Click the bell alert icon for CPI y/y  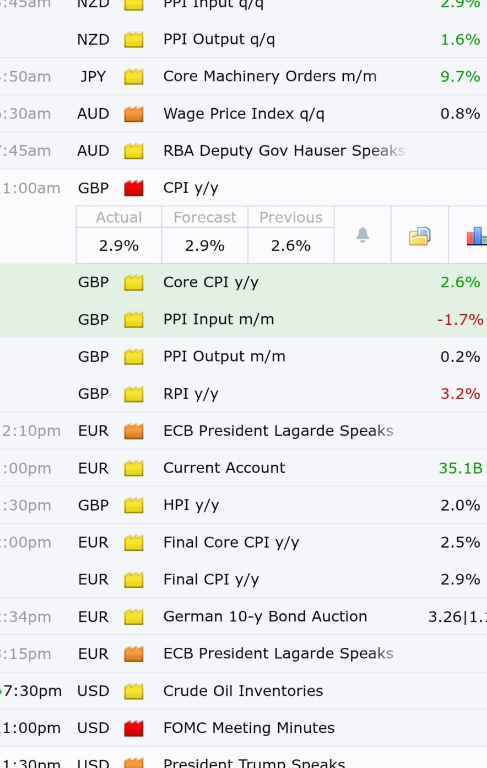(x=362, y=235)
